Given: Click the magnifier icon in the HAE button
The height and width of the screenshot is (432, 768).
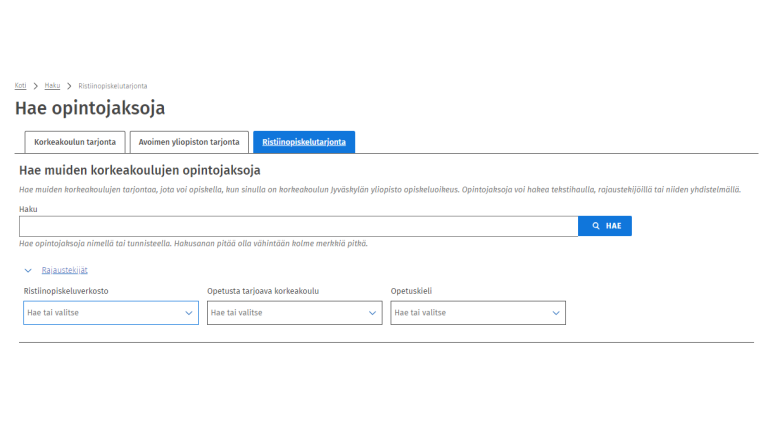Looking at the screenshot, I should pos(596,226).
